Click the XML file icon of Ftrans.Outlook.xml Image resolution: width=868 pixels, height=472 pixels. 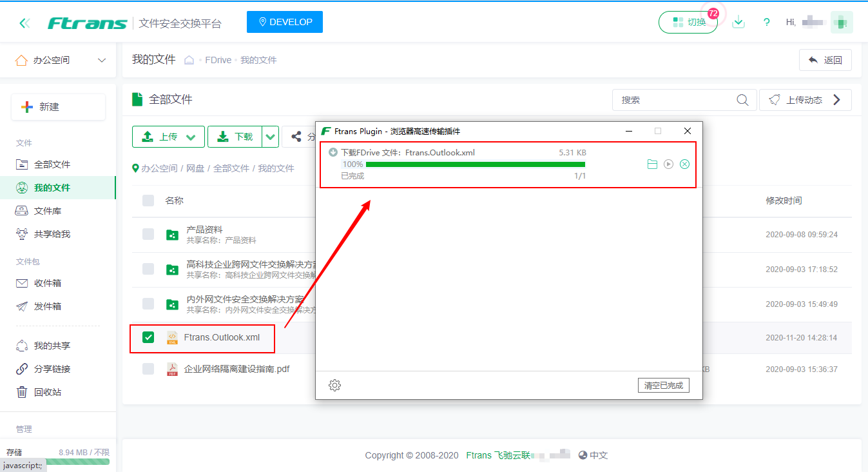click(x=172, y=337)
